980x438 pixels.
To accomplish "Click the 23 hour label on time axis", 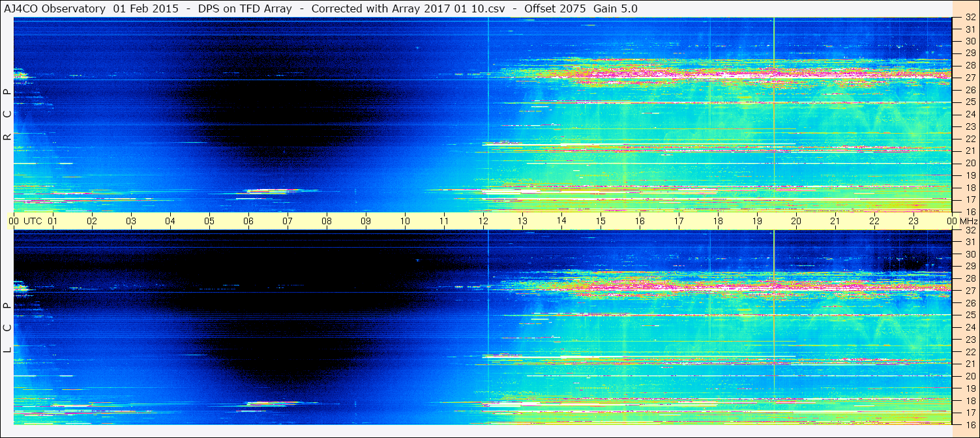I will [x=913, y=221].
